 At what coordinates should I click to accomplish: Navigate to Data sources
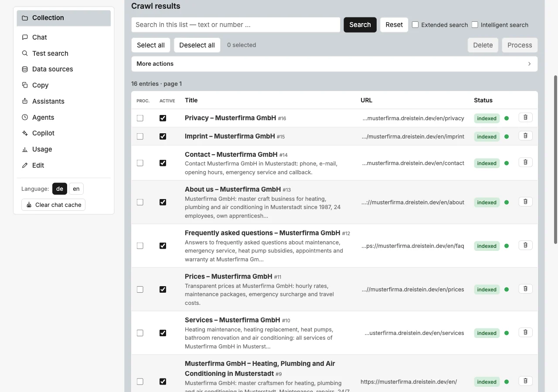(64, 69)
